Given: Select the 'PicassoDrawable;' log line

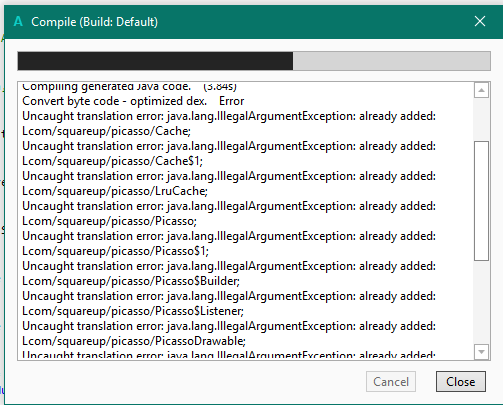Looking at the screenshot, I should point(134,341).
